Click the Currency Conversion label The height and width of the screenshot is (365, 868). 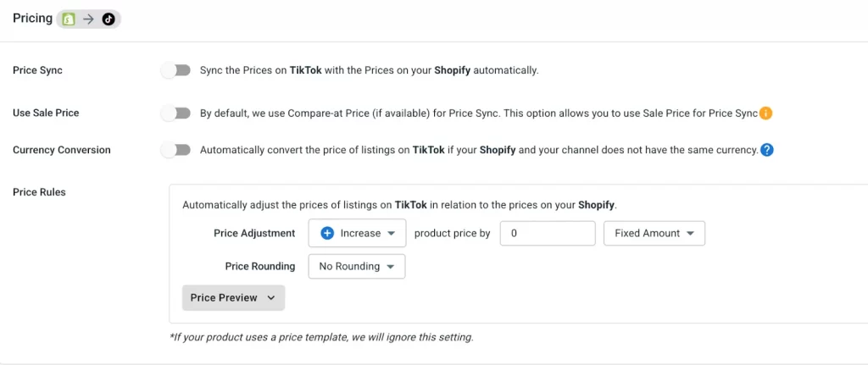click(61, 150)
